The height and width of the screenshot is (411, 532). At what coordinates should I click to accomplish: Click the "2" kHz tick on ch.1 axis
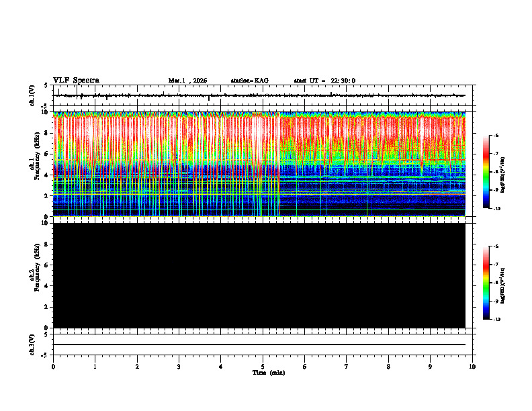(47, 196)
